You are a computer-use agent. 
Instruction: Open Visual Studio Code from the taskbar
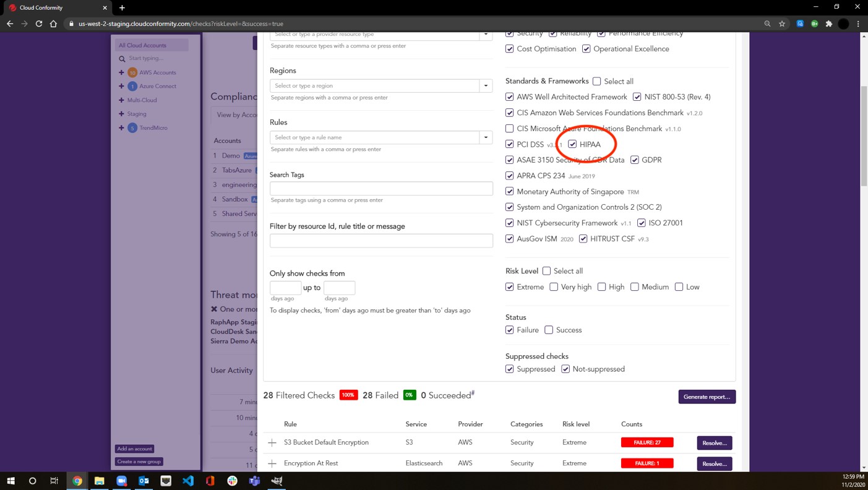[x=188, y=481]
